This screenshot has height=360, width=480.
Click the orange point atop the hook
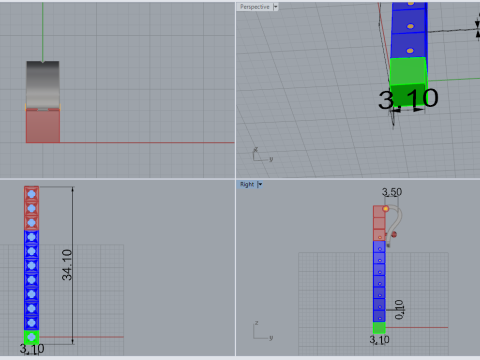(x=386, y=209)
